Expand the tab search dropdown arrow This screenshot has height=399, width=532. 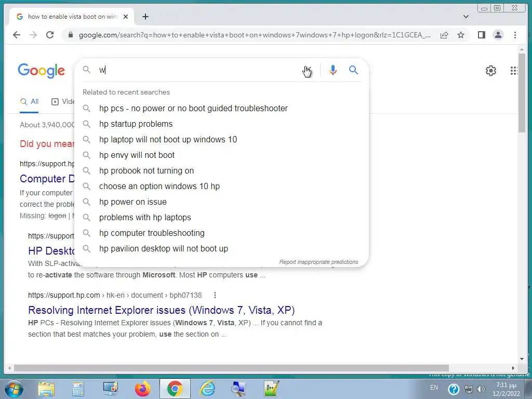point(466,17)
